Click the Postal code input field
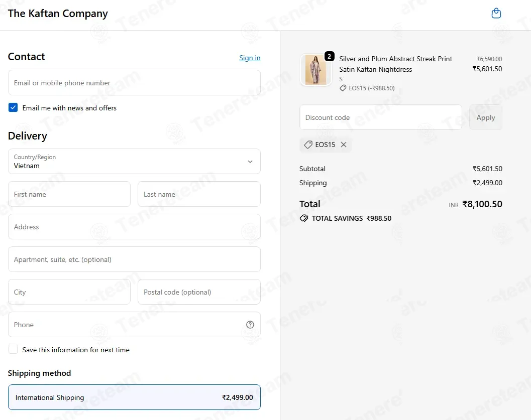 (x=199, y=292)
